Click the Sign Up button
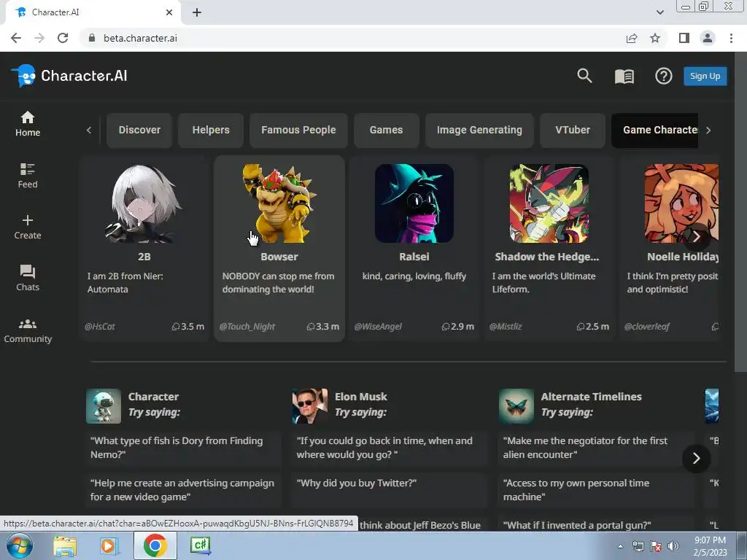747x560 pixels. point(705,76)
